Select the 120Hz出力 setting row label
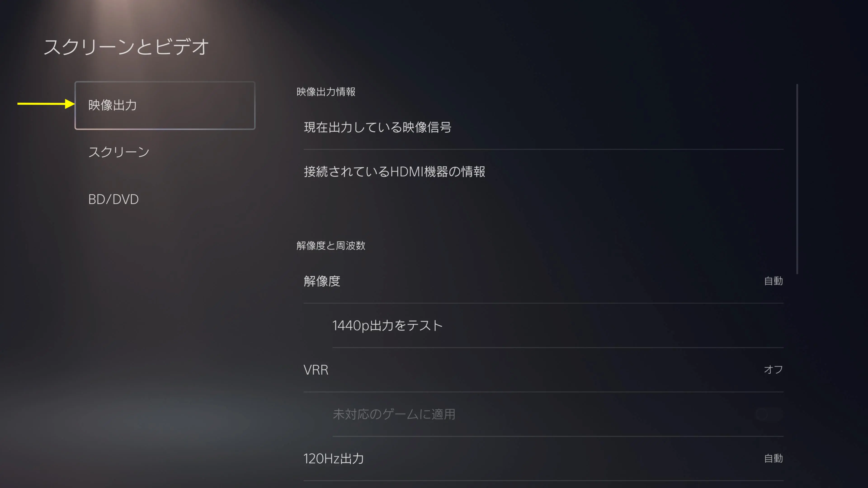Image resolution: width=868 pixels, height=488 pixels. [x=334, y=459]
